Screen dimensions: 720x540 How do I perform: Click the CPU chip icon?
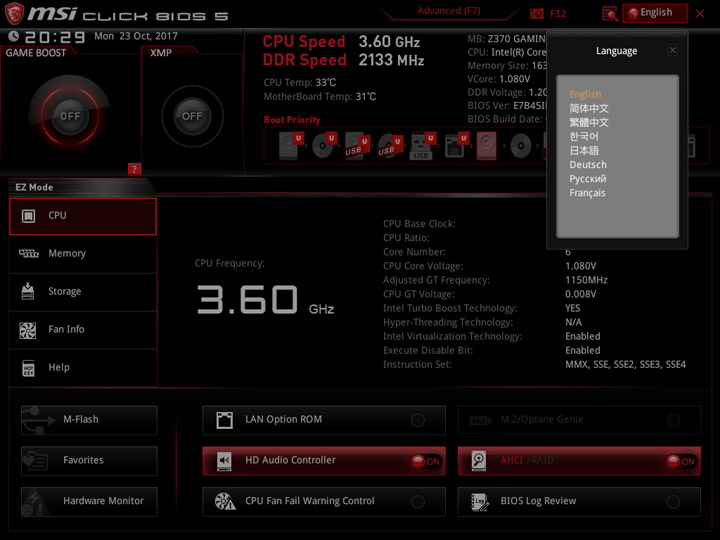[28, 216]
